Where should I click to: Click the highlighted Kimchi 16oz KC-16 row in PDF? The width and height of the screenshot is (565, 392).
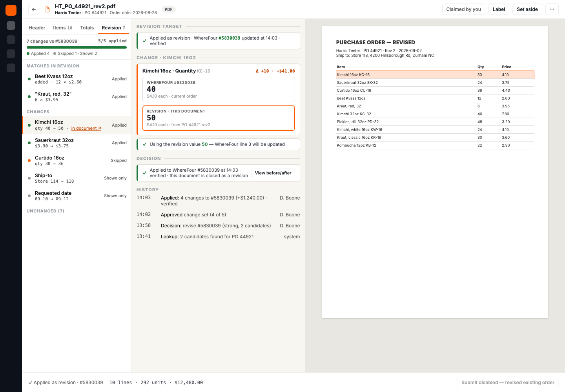point(435,74)
